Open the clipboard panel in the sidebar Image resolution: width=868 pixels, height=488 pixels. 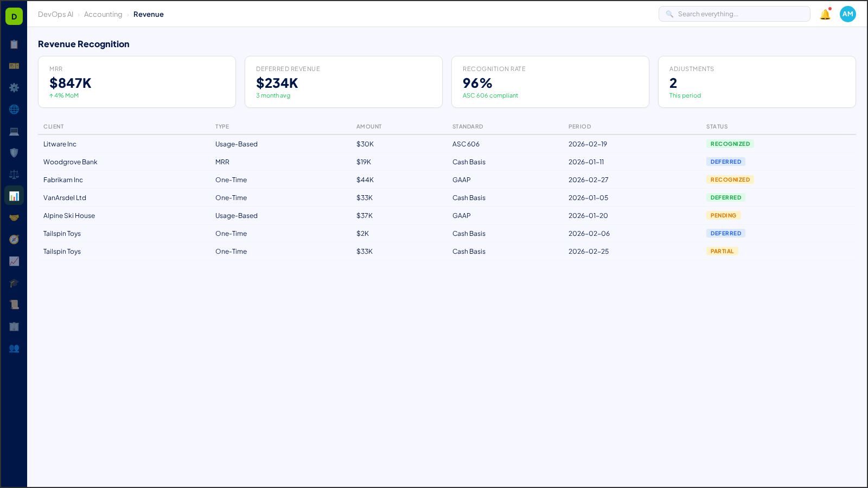pyautogui.click(x=14, y=44)
